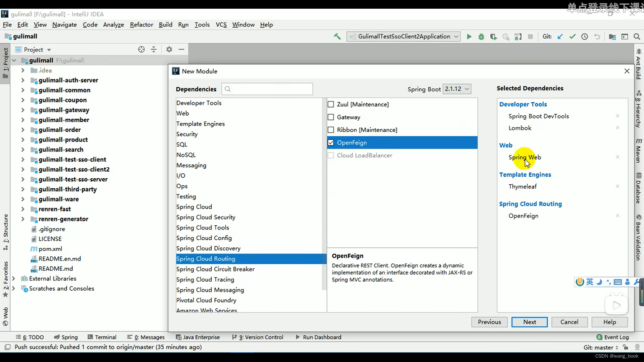The width and height of the screenshot is (644, 362).
Task: Click the dependency categories list scrollbar
Action: 324,194
